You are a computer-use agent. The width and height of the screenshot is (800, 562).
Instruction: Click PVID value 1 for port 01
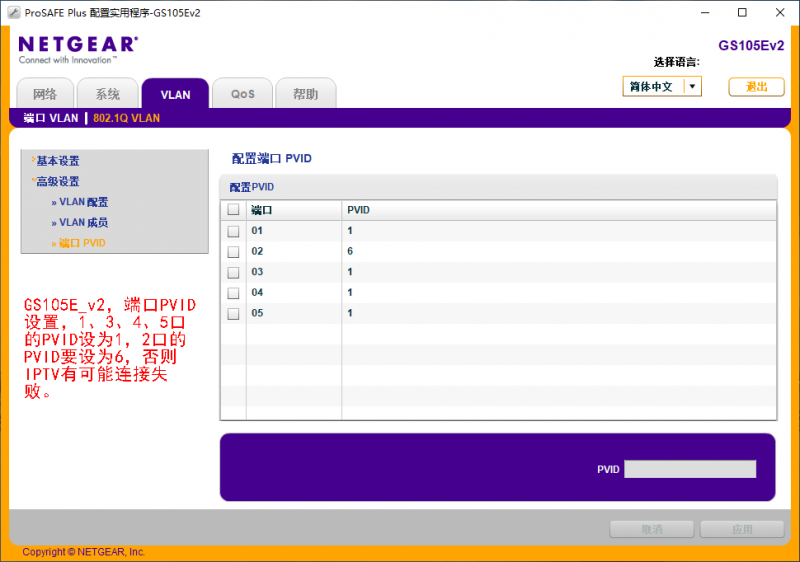click(350, 231)
